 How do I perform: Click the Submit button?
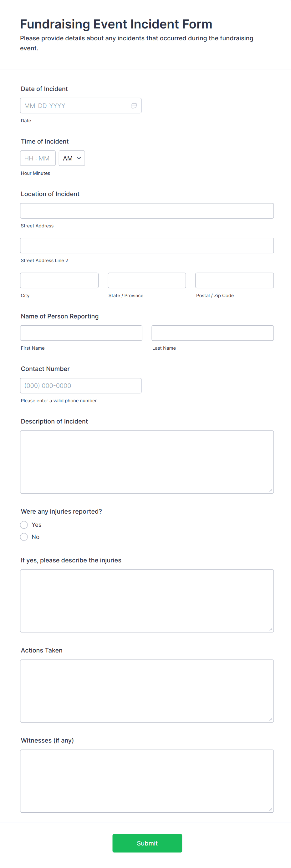147,843
